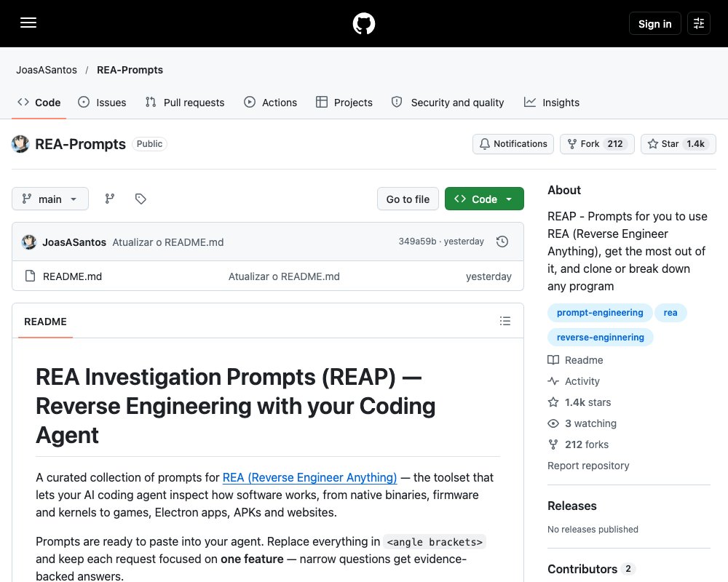The height and width of the screenshot is (582, 728).
Task: Open the Insights tab
Action: click(x=552, y=103)
